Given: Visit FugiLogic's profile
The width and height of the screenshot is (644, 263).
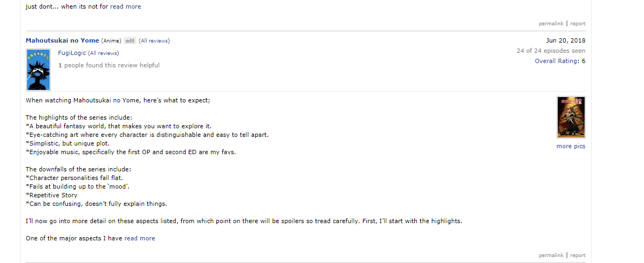Looking at the screenshot, I should 72,53.
